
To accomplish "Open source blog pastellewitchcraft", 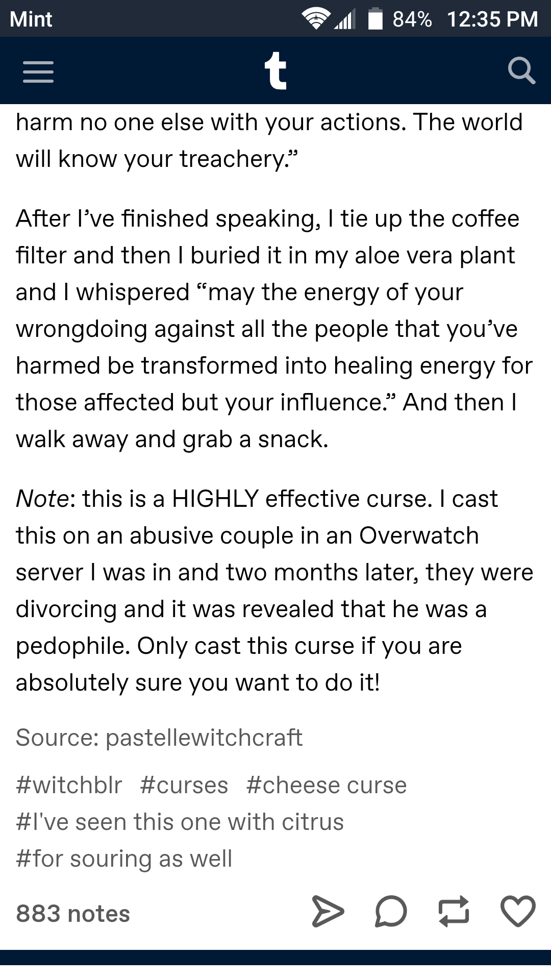I will click(204, 738).
